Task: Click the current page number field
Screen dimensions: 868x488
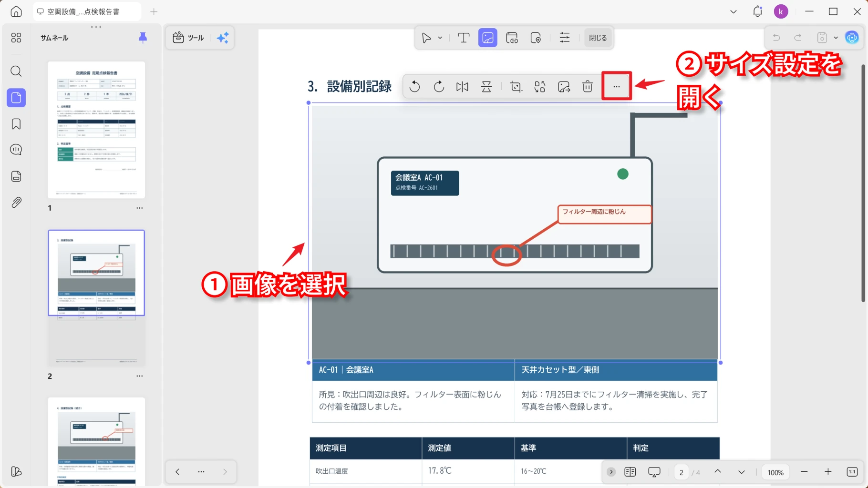Action: coord(682,472)
